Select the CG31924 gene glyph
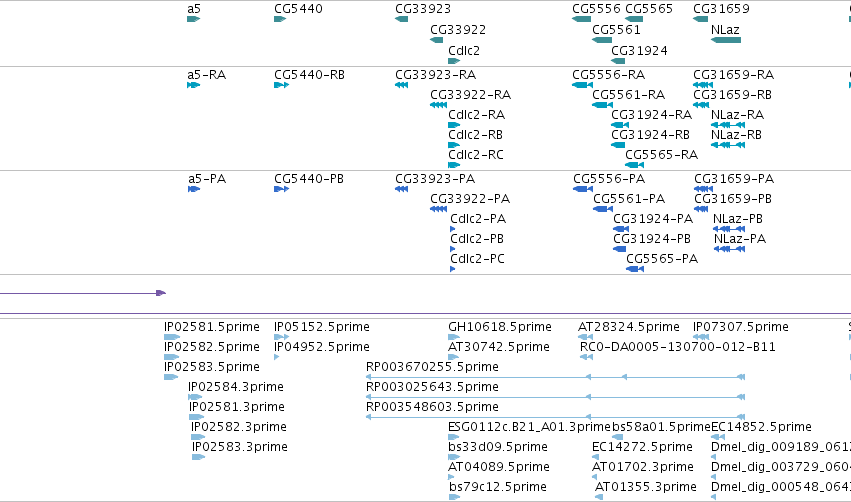Image resolution: width=851 pixels, height=502 pixels. (x=618, y=61)
